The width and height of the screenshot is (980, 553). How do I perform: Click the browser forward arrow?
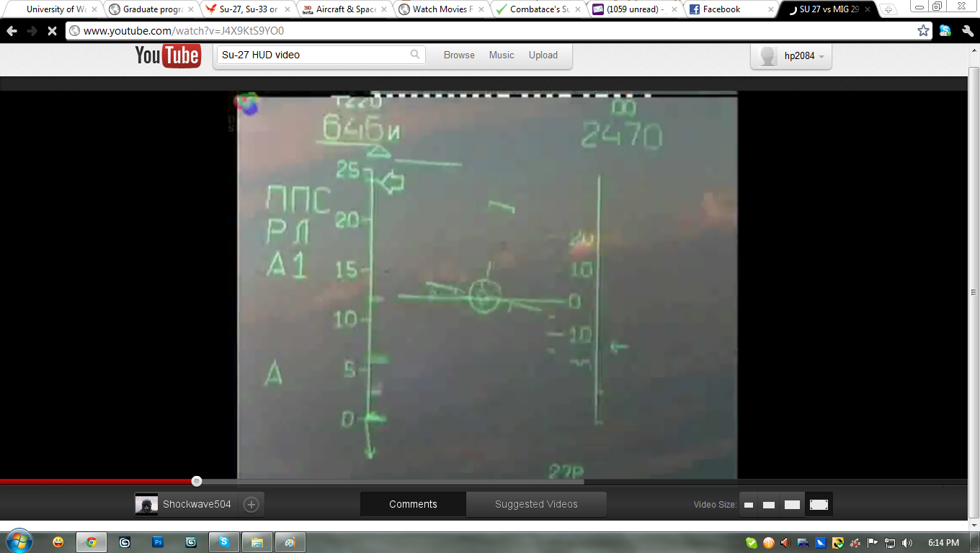coord(32,31)
